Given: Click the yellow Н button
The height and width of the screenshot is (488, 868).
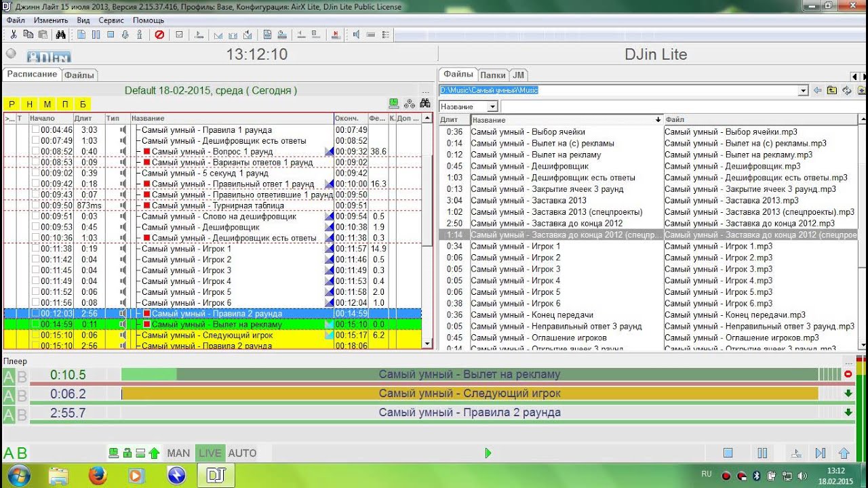Looking at the screenshot, I should pyautogui.click(x=29, y=104).
